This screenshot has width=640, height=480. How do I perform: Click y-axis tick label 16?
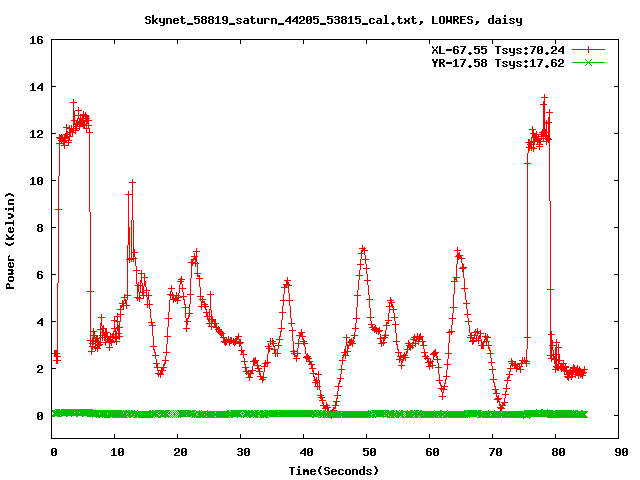(36, 40)
